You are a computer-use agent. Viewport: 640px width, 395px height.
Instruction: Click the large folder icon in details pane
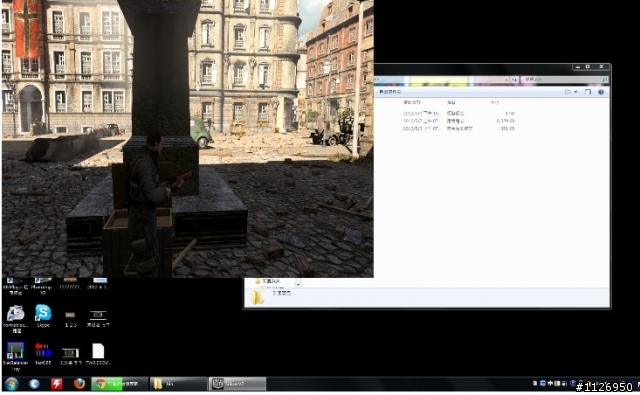(x=257, y=297)
